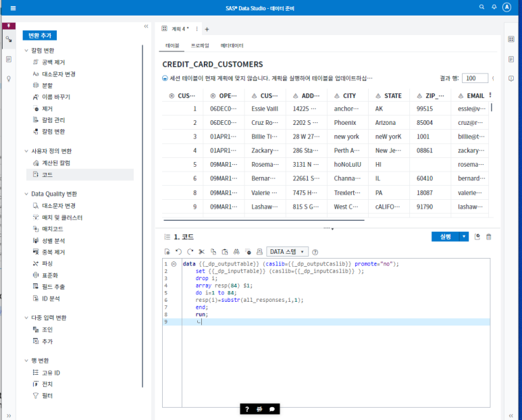
Task: Click the 변환 추가 button
Action: click(40, 35)
